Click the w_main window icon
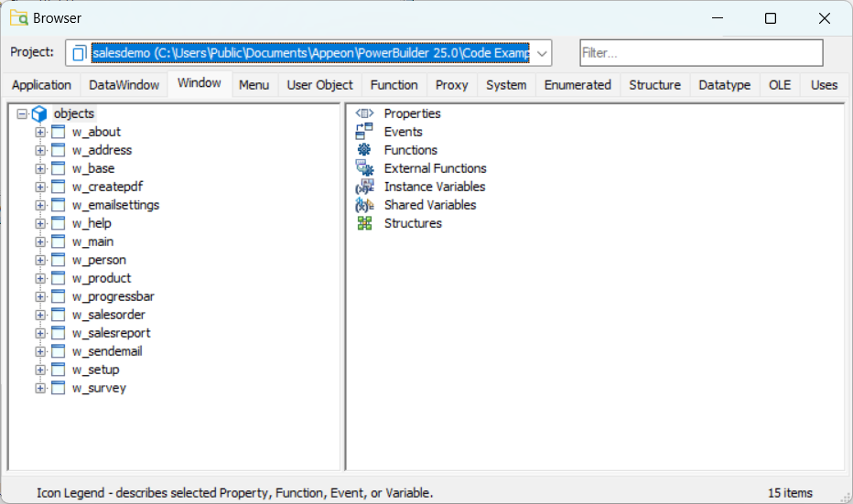Screen dimensions: 853x504 58,241
